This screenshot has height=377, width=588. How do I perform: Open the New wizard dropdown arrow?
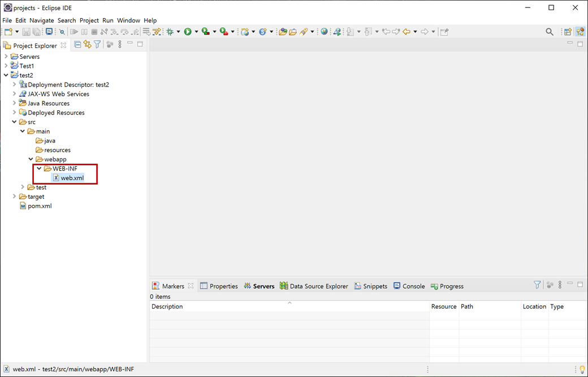[17, 32]
